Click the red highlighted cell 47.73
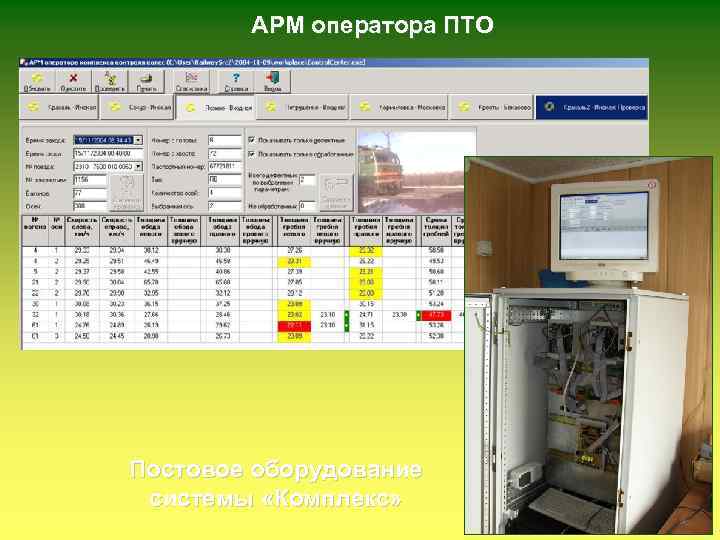Image resolution: width=720 pixels, height=540 pixels. click(x=436, y=315)
